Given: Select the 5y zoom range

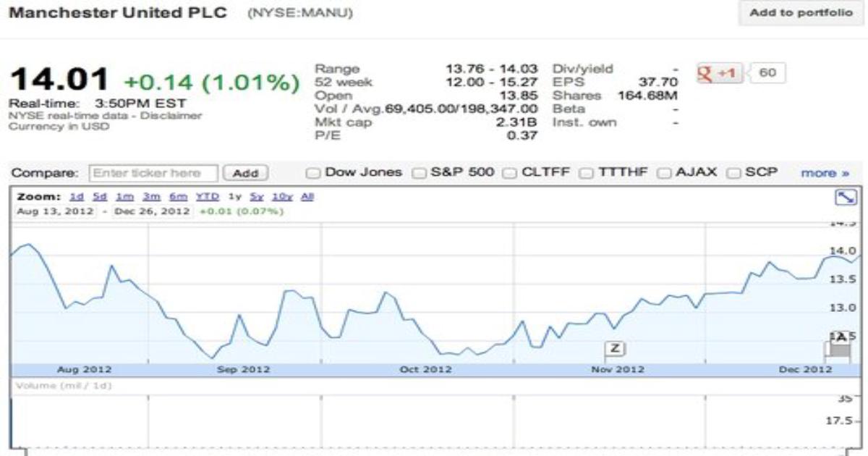Looking at the screenshot, I should (x=257, y=197).
